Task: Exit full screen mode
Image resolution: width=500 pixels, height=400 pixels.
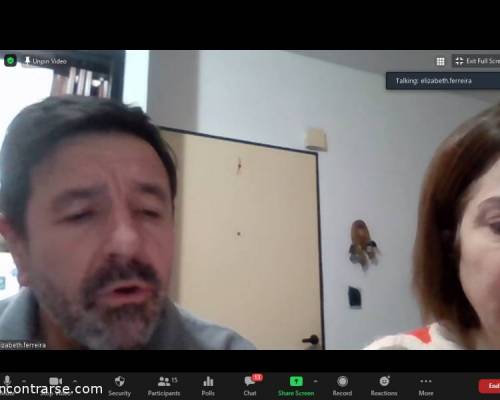Action: (x=477, y=61)
